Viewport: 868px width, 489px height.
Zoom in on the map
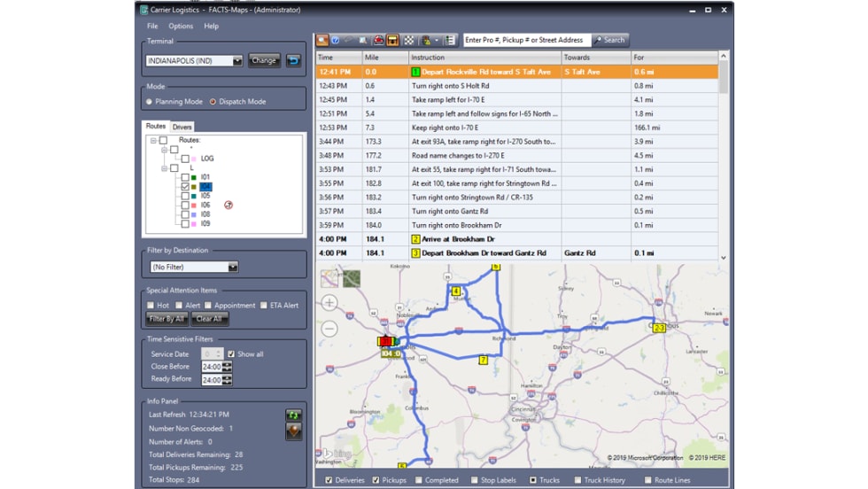(329, 303)
